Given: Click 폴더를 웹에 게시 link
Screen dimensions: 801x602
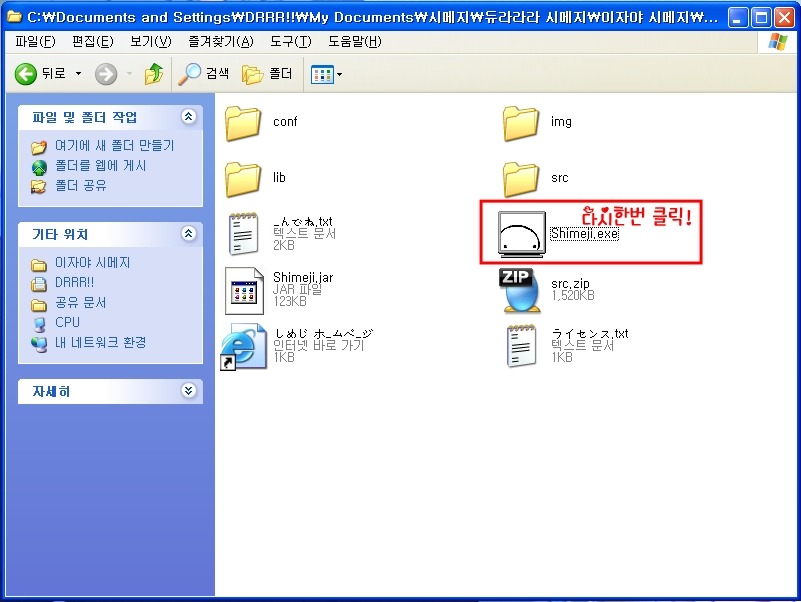Looking at the screenshot, I should 101,166.
